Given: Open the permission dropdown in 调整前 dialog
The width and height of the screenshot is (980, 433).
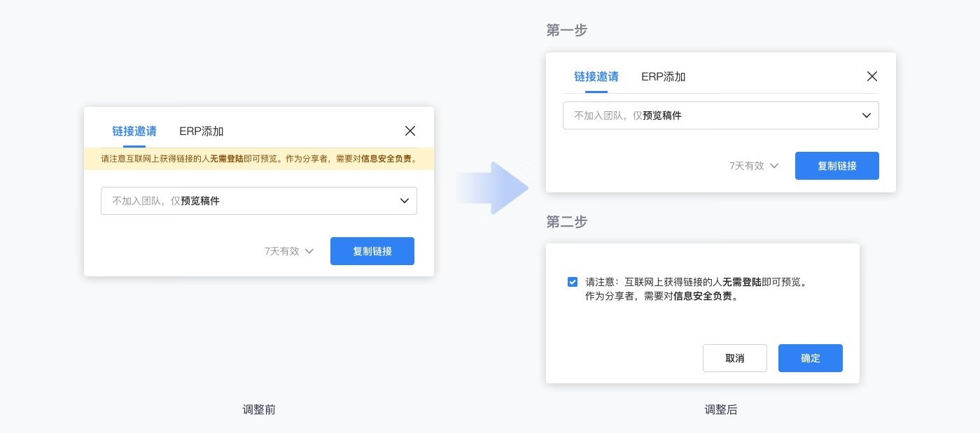Looking at the screenshot, I should click(259, 201).
